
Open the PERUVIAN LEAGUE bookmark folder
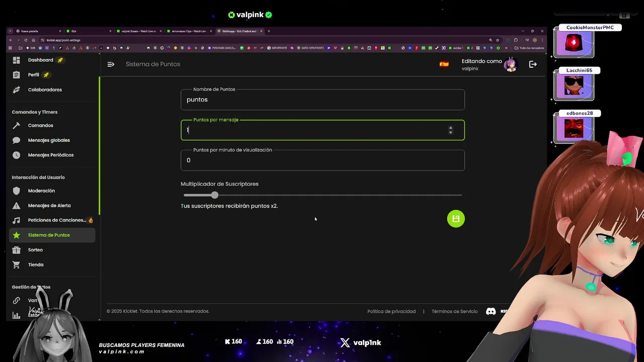coord(222,48)
